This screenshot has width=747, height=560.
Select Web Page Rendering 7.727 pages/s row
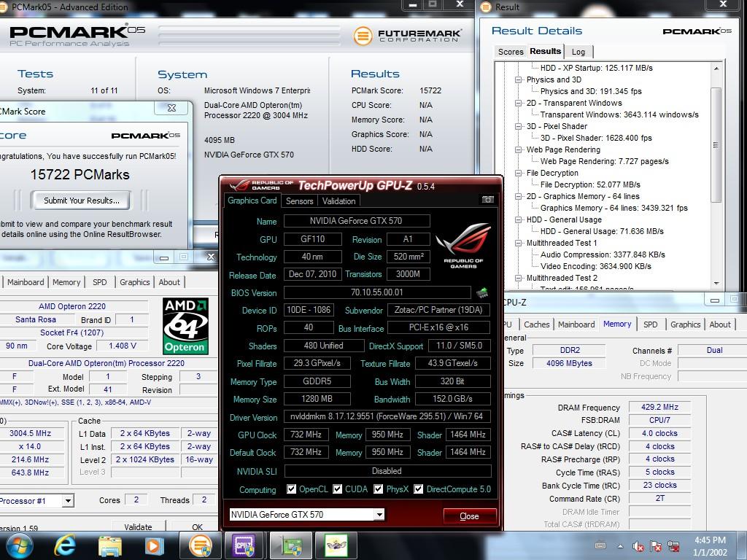click(x=604, y=161)
